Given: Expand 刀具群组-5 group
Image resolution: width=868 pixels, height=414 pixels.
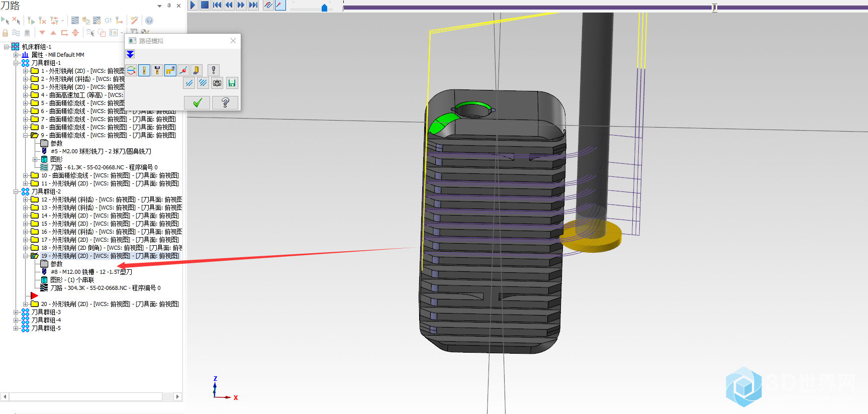Looking at the screenshot, I should [x=16, y=328].
